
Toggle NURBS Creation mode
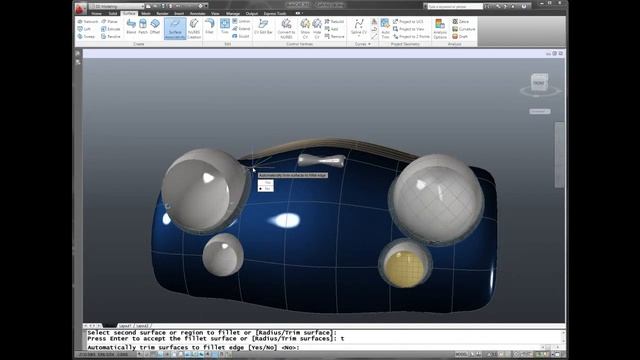(x=194, y=29)
